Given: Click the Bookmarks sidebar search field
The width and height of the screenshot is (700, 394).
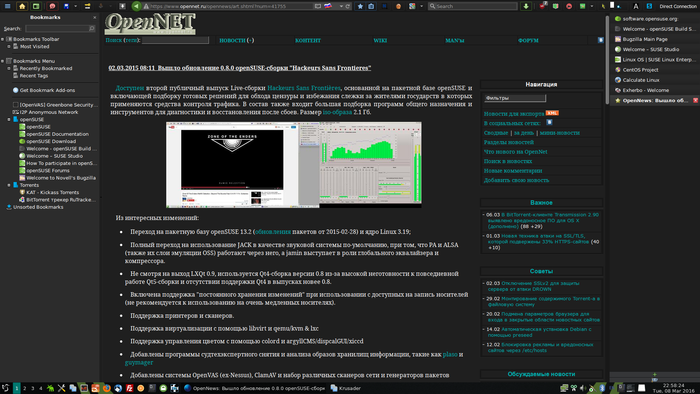Looking at the screenshot, I should (60, 29).
